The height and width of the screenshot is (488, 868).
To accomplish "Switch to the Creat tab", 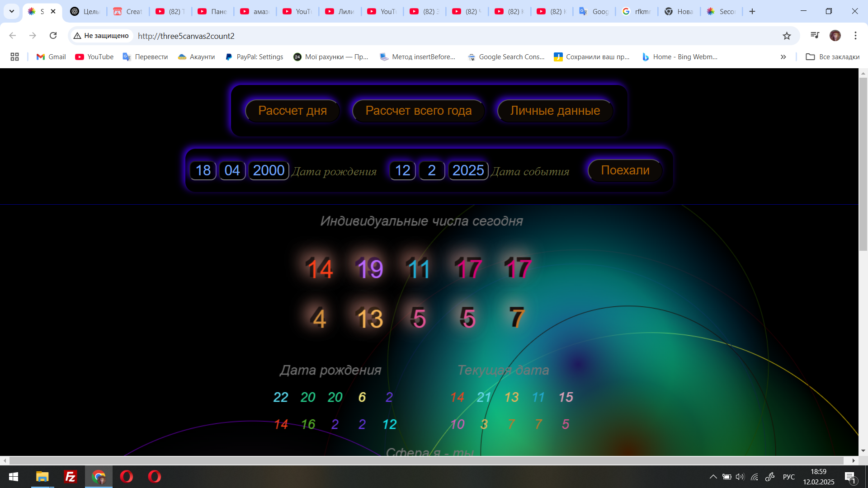I will click(128, 11).
